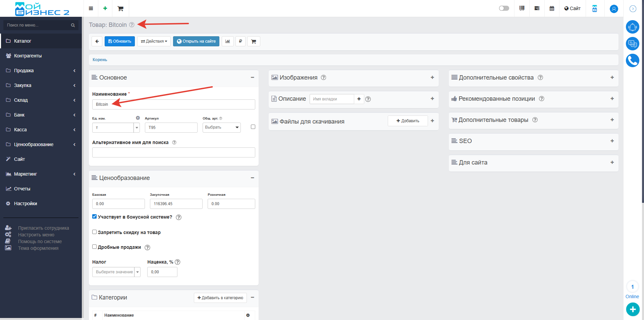Collapse the Основное panel
Screen dimensions: 644x320
(252, 78)
